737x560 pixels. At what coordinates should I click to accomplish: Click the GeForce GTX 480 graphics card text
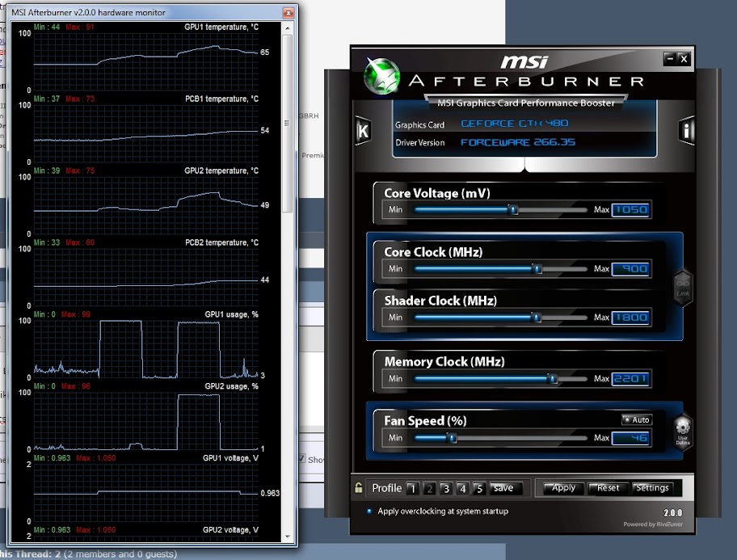tap(515, 123)
